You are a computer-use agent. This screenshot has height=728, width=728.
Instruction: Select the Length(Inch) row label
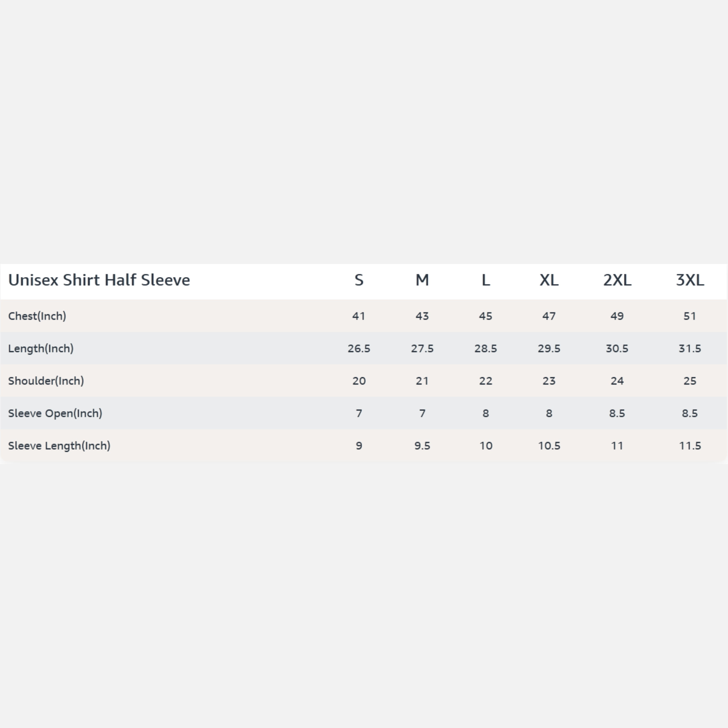[41, 348]
